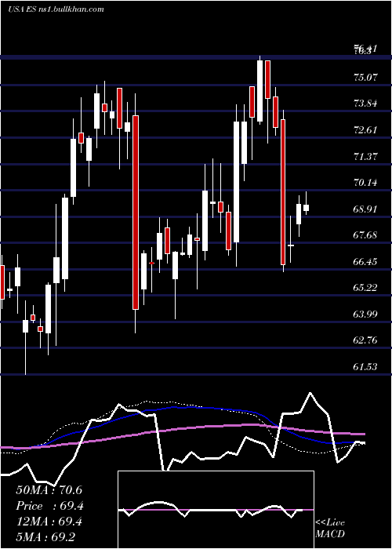Image resolution: width=392 pixels, height=549 pixels.
Task: Click the 71.37 price axis label
Action: point(366,156)
